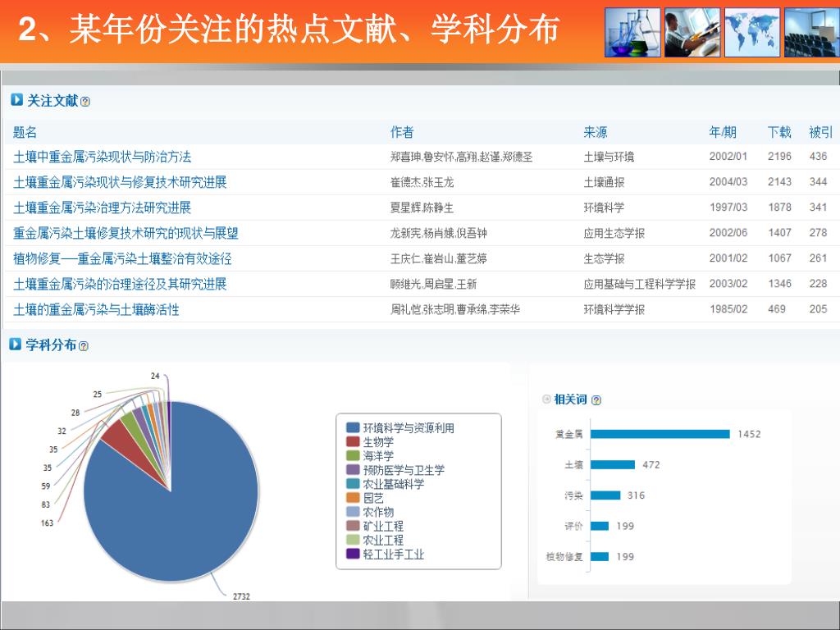Click the 土壤 bar in related-words chart
The height and width of the screenshot is (630, 840).
click(613, 464)
